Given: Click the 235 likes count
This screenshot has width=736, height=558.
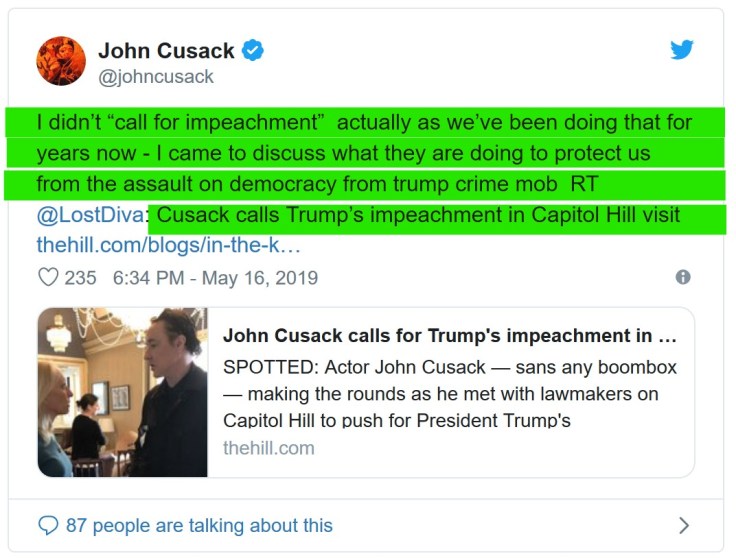Looking at the screenshot, I should point(80,277).
